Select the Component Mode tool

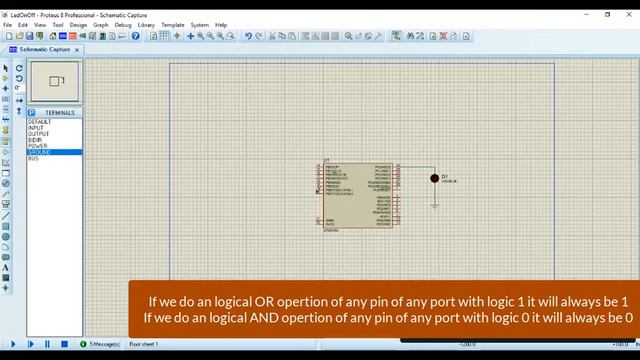click(6, 78)
